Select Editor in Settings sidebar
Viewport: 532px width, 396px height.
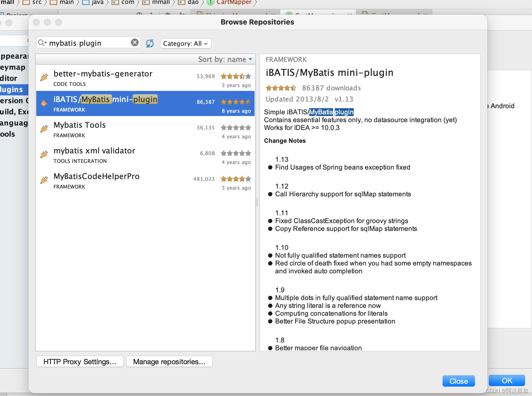point(9,78)
